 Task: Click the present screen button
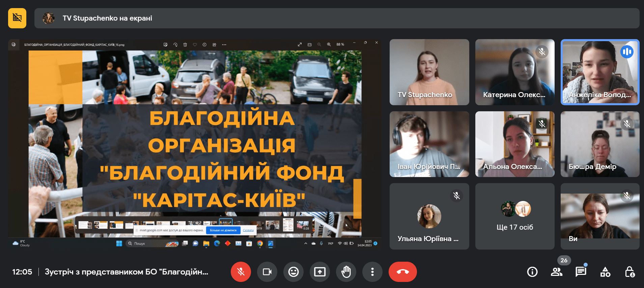click(319, 272)
